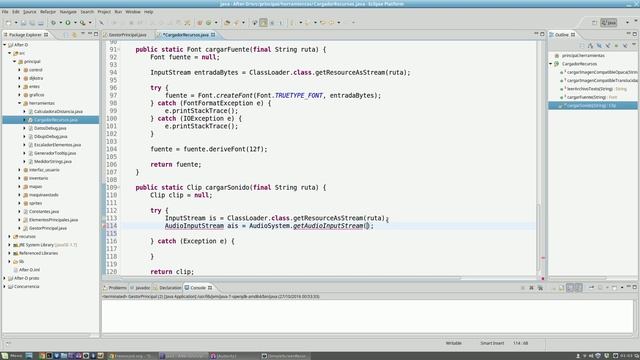Open the Debug button dropdown arrow
The width and height of the screenshot is (640, 360).
[60, 23]
